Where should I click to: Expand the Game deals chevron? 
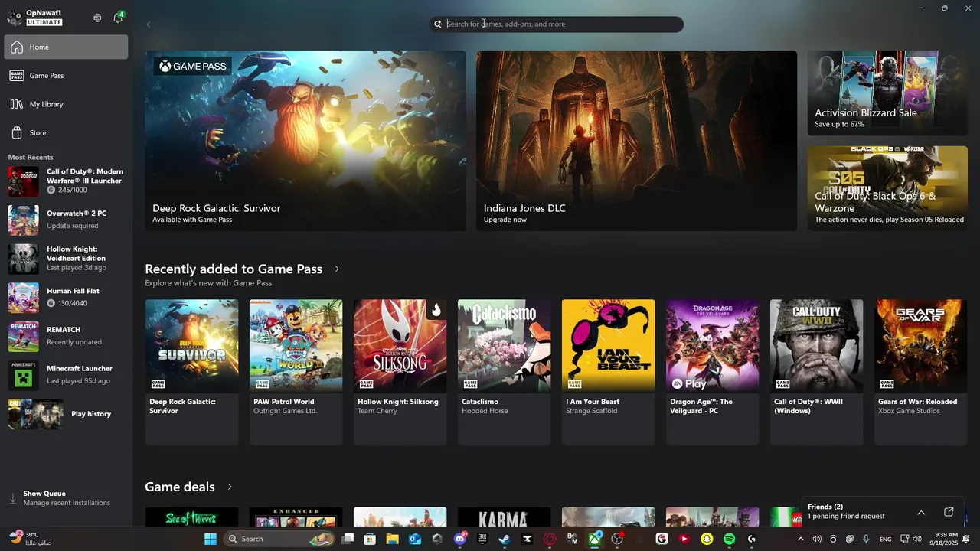[230, 487]
